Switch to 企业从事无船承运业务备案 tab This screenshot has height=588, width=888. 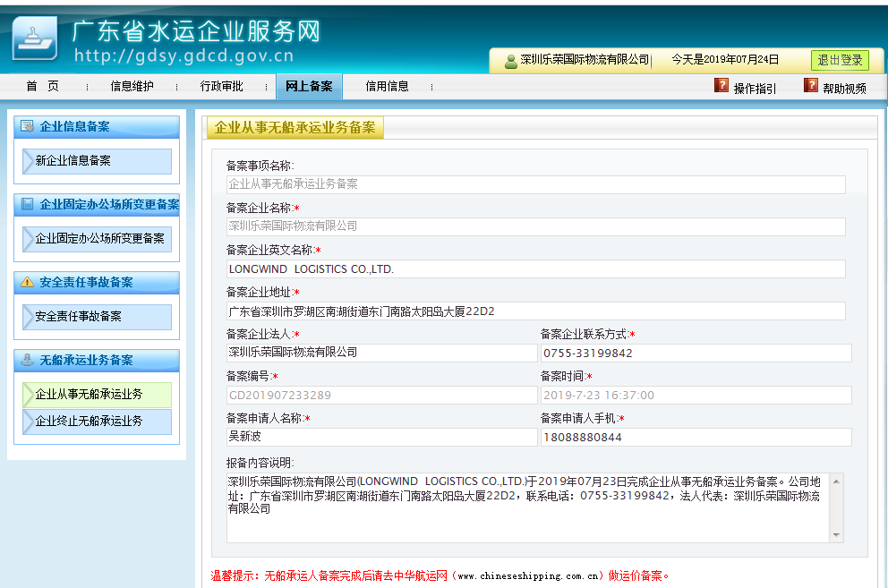pos(295,127)
